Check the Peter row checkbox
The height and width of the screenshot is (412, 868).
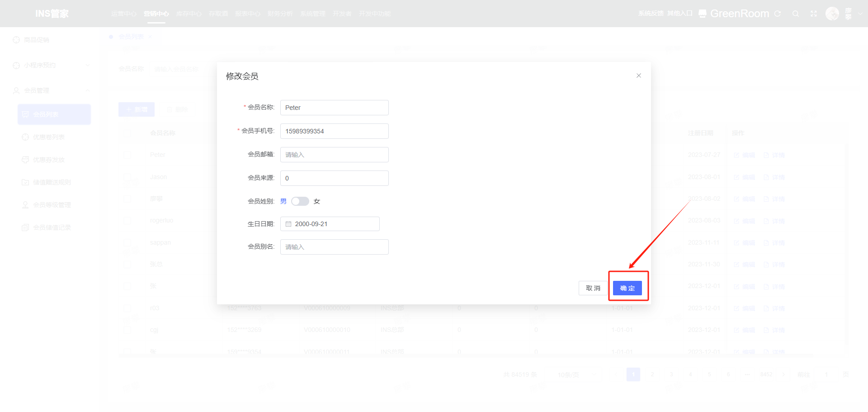click(x=127, y=155)
